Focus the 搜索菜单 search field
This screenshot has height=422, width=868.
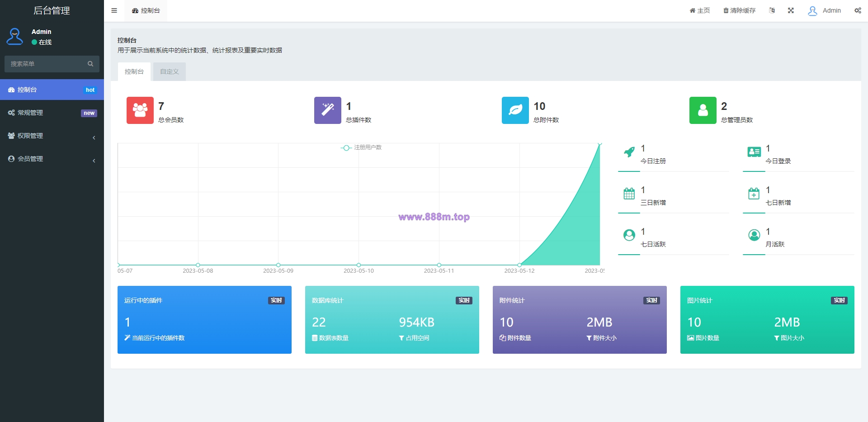(45, 64)
